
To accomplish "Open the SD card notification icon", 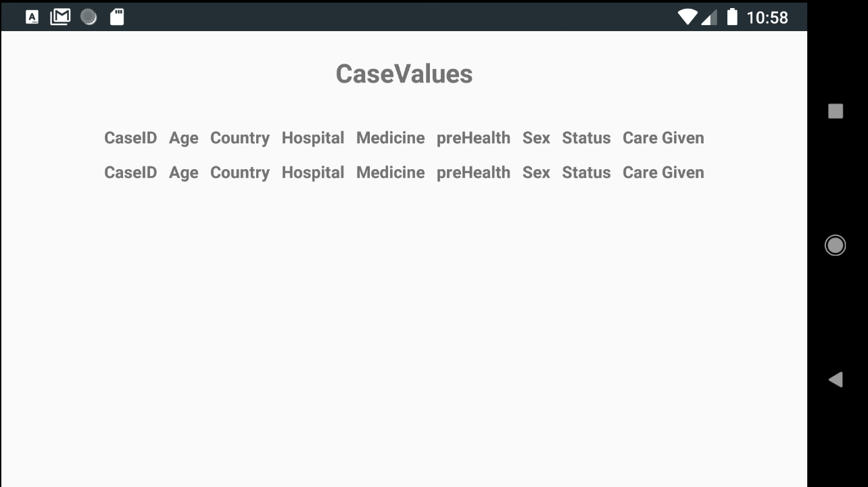I will tap(116, 16).
